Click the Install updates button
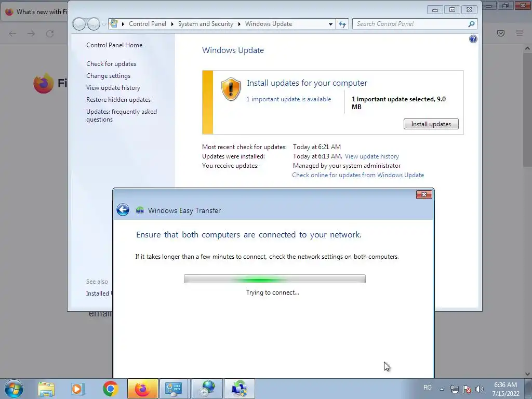This screenshot has height=399, width=532. 431,124
